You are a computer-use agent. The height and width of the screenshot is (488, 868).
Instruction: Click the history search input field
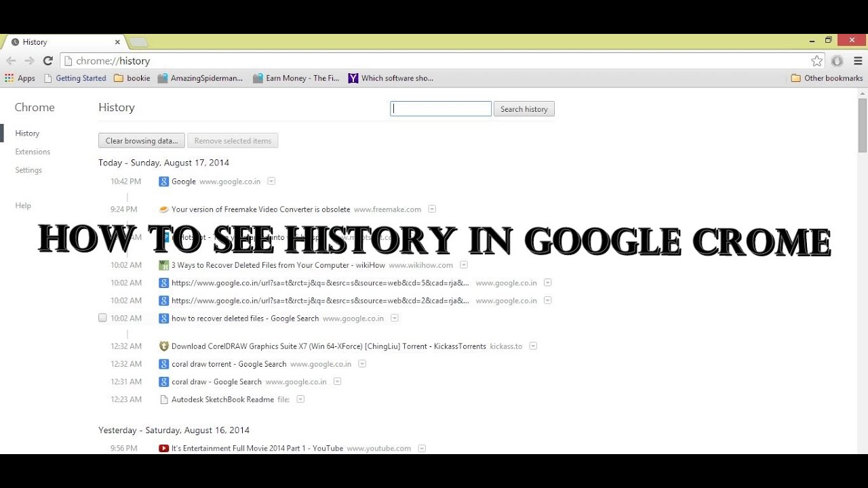coord(441,108)
